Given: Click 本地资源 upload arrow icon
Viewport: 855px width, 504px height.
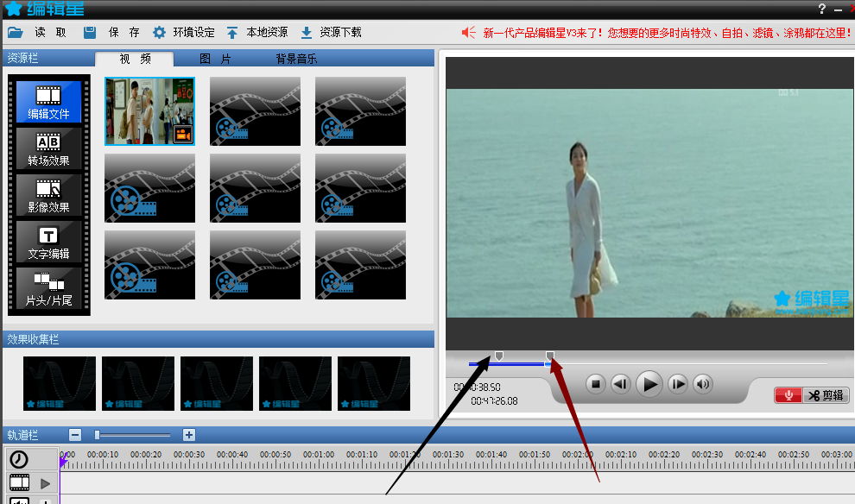Looking at the screenshot, I should coord(232,33).
